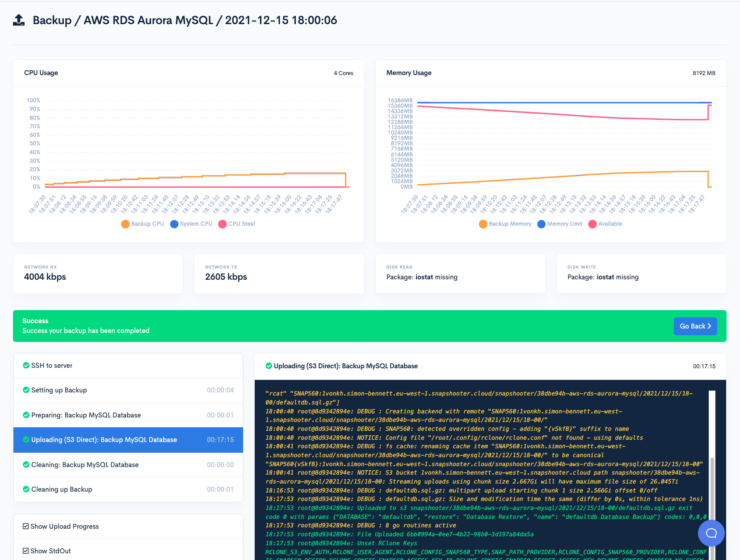Select Uploading (S3 Direct) step

tap(128, 440)
